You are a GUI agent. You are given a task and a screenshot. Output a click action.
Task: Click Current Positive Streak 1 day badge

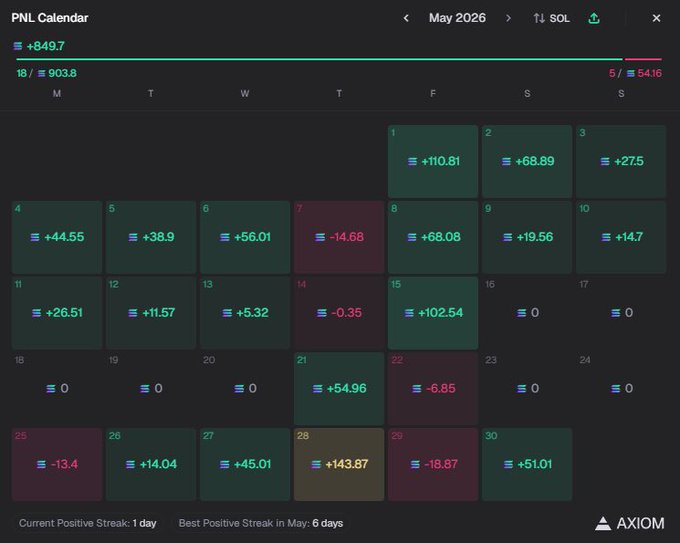coord(88,523)
